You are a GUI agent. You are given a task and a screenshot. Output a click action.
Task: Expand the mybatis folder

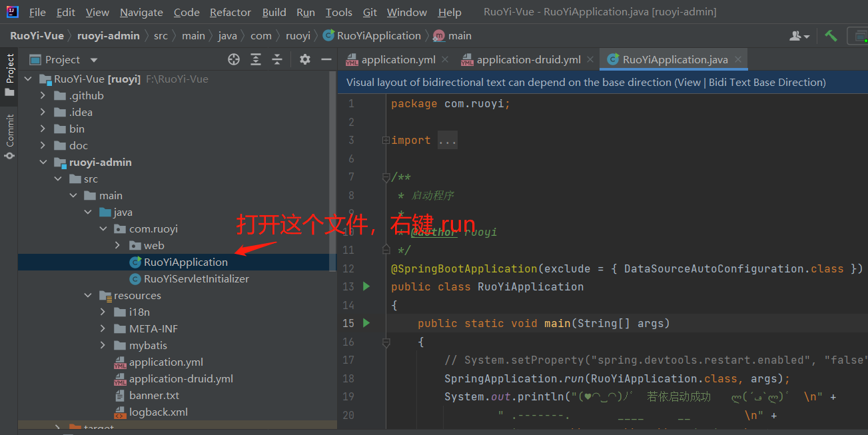pos(103,345)
